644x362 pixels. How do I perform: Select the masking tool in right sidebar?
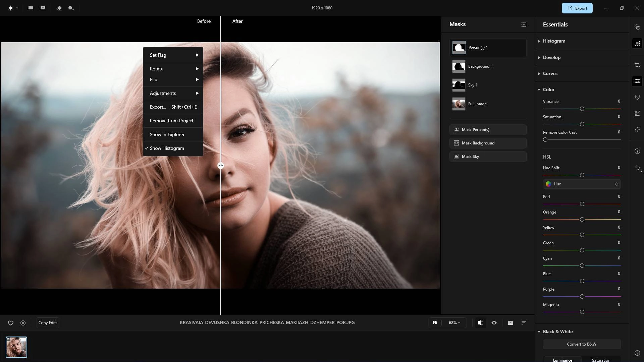click(x=637, y=43)
